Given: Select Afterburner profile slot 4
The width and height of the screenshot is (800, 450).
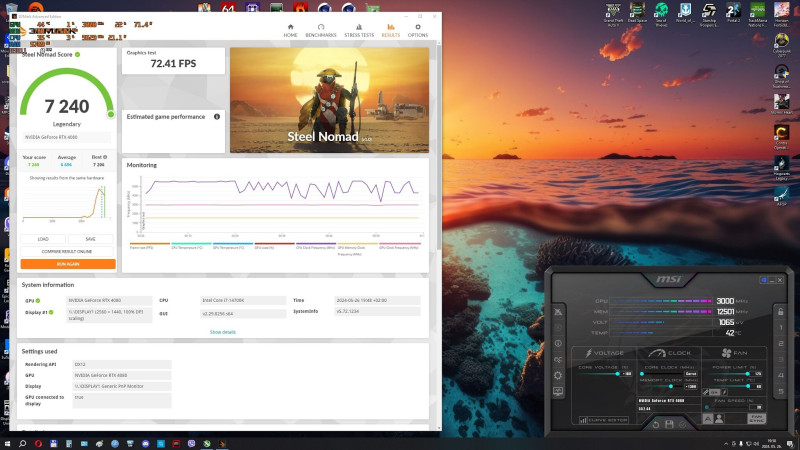Looking at the screenshot, I should (781, 376).
